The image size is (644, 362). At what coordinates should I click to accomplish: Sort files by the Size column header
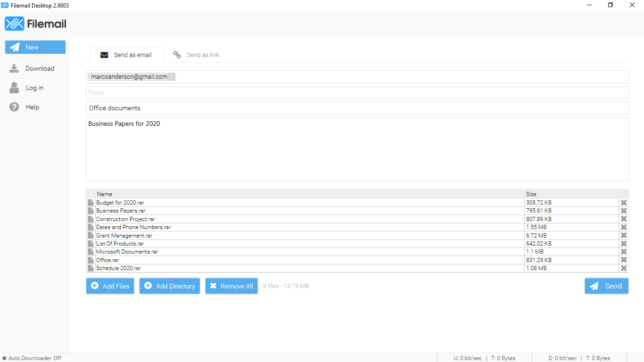[531, 194]
